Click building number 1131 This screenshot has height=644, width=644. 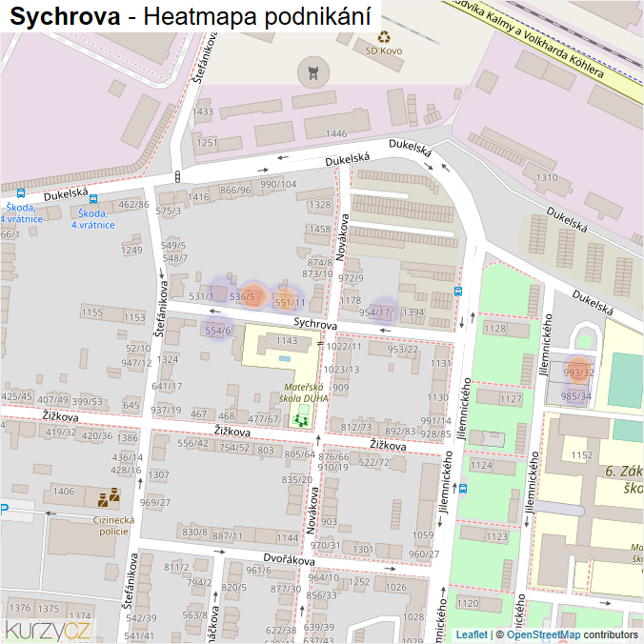pos(441,364)
